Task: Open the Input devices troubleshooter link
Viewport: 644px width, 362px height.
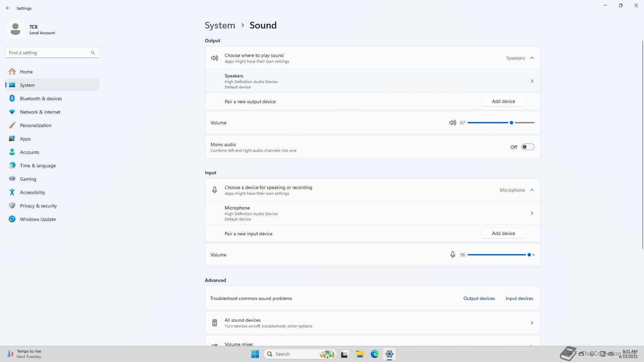Action: (519, 298)
